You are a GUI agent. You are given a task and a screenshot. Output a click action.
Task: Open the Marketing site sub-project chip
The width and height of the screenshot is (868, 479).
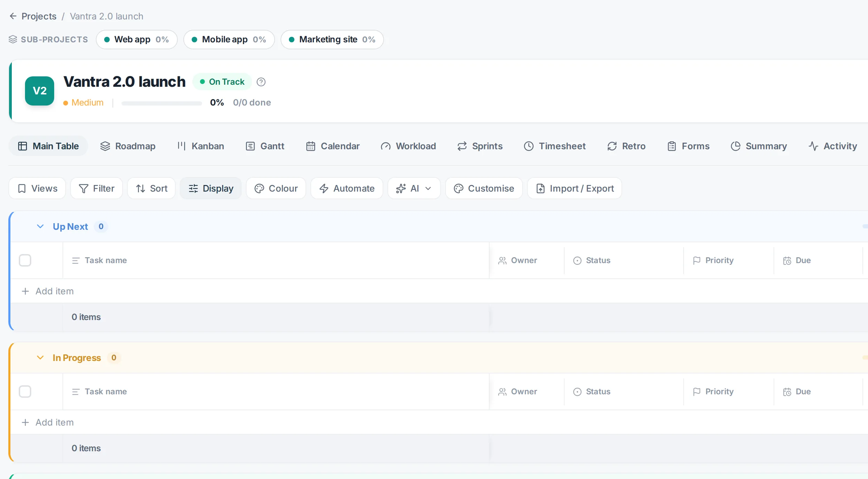coord(332,39)
